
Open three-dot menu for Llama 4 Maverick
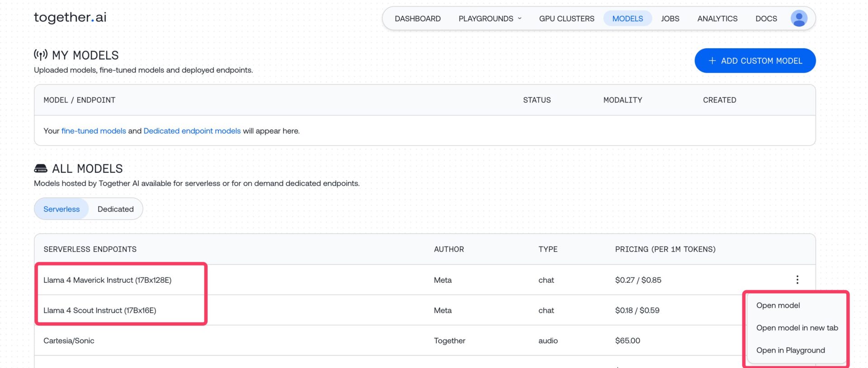[x=797, y=280]
